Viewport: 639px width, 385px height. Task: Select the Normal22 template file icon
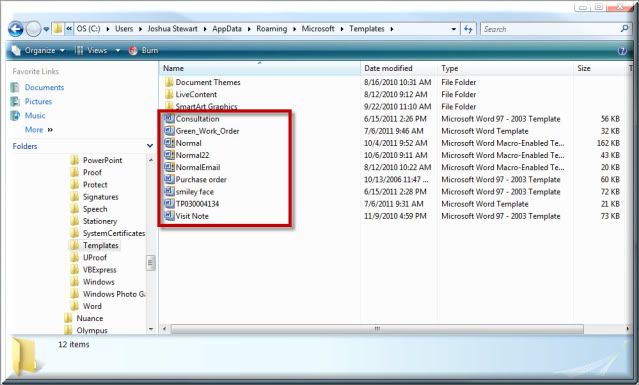(169, 155)
